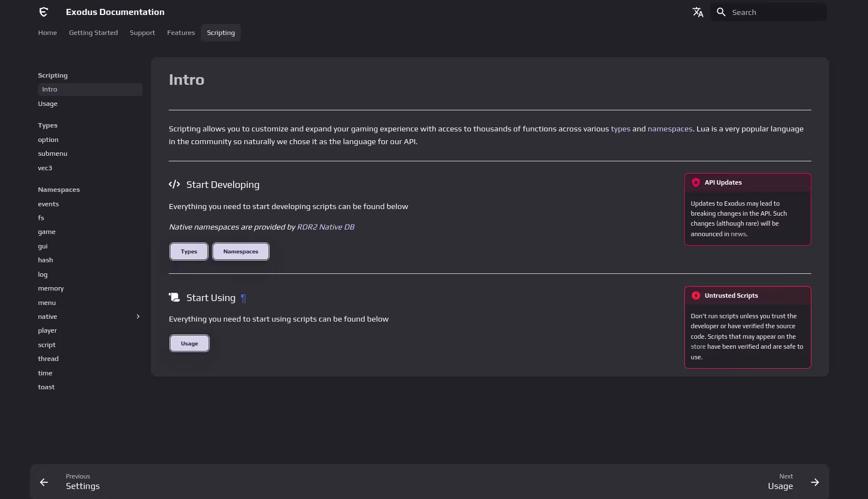
Task: Open the language translation icon
Action: click(x=698, y=12)
